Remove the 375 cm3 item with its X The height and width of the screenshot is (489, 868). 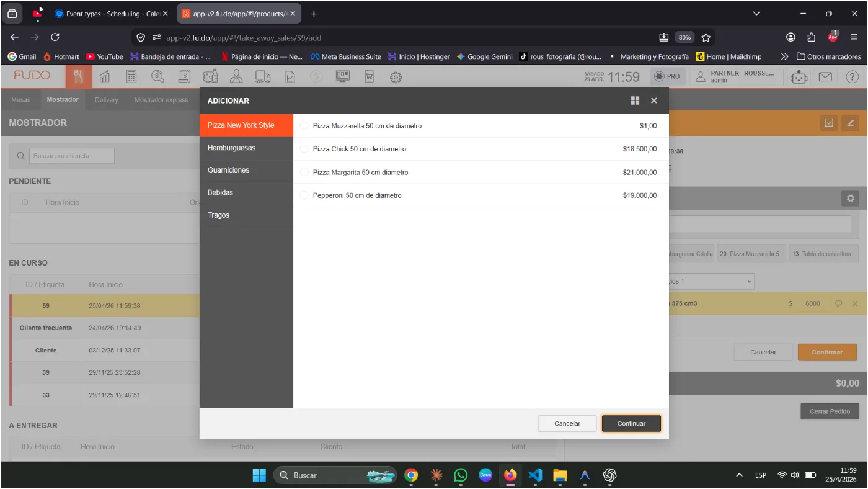[855, 303]
